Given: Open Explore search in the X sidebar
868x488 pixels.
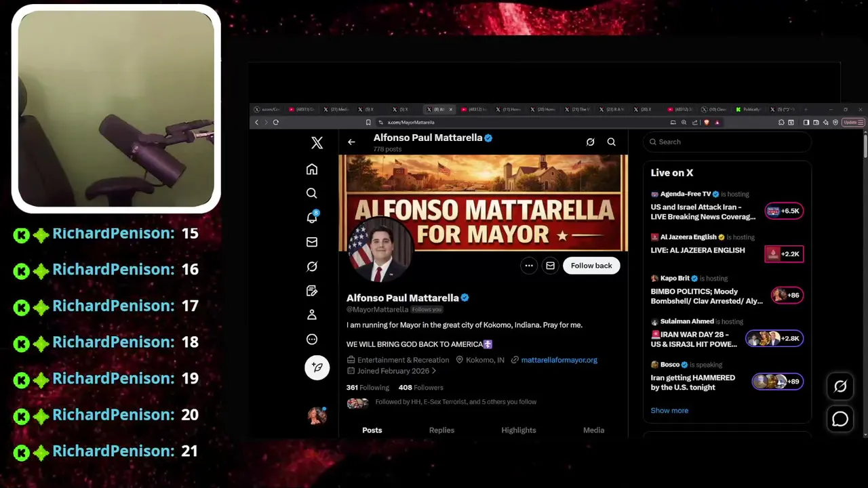Looking at the screenshot, I should pyautogui.click(x=312, y=194).
